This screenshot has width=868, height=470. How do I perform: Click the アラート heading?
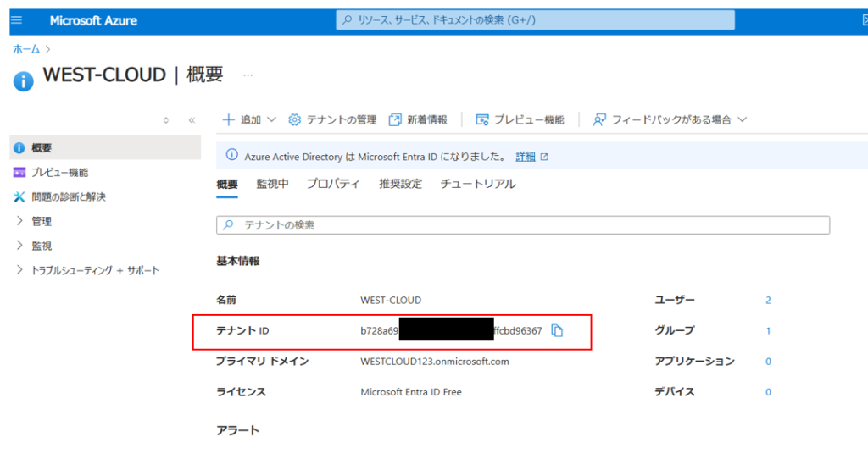click(237, 431)
